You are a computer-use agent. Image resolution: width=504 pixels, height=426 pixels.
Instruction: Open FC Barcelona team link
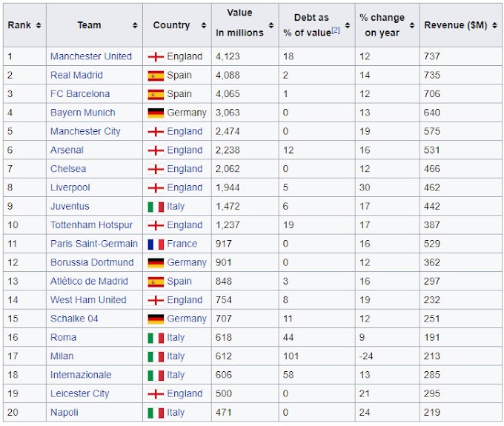point(80,94)
